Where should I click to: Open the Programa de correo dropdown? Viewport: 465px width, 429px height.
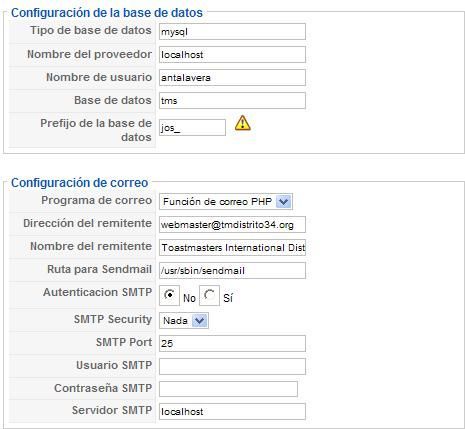226,202
